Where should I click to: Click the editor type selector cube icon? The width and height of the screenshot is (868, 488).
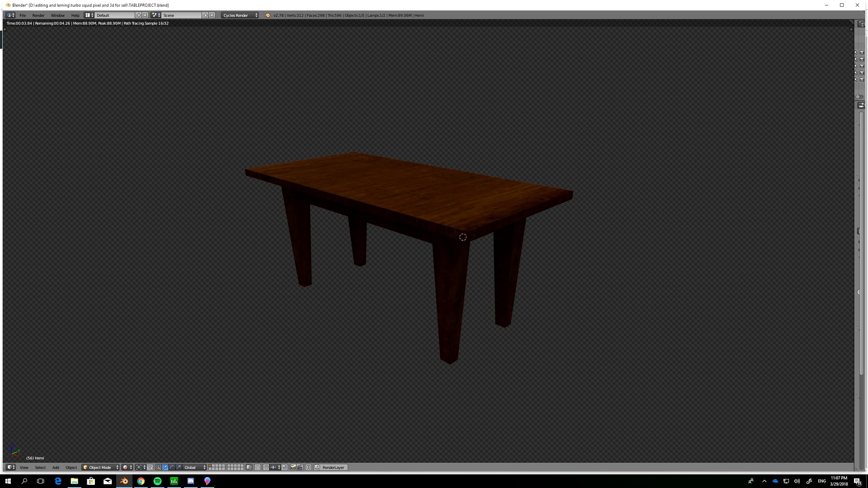tap(10, 467)
